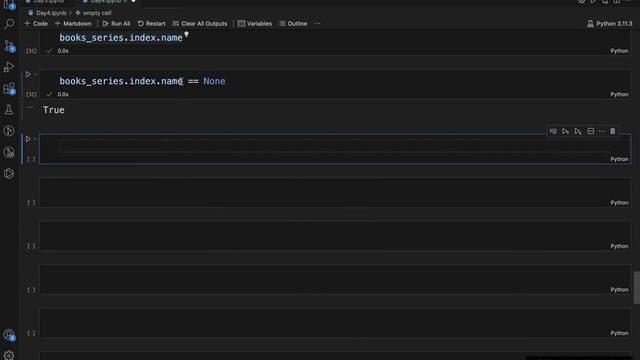Run the books_series.index.name == None cell

[28, 74]
